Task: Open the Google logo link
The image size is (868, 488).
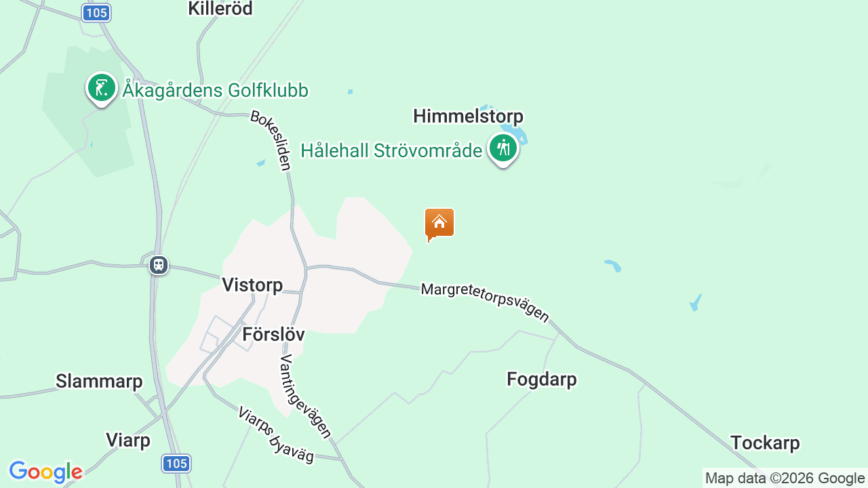Action: pyautogui.click(x=45, y=472)
